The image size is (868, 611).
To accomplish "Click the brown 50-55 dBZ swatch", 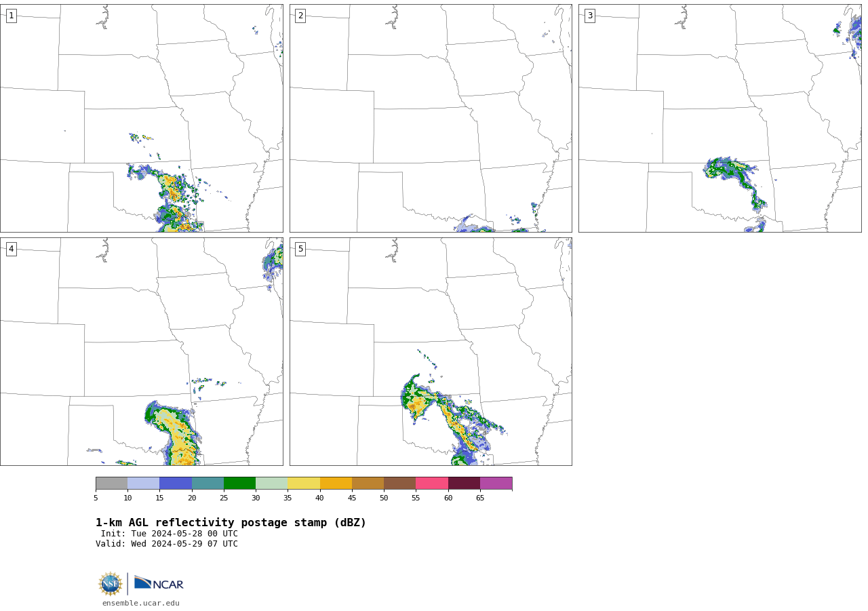I will [400, 484].
